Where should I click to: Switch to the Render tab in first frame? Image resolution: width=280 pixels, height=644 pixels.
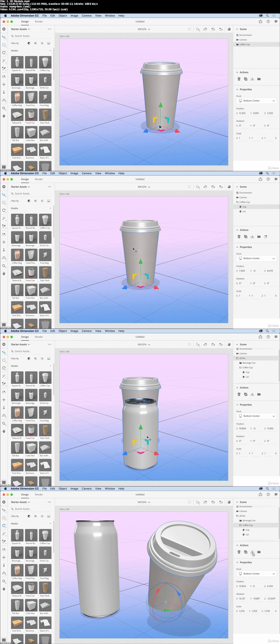point(39,21)
